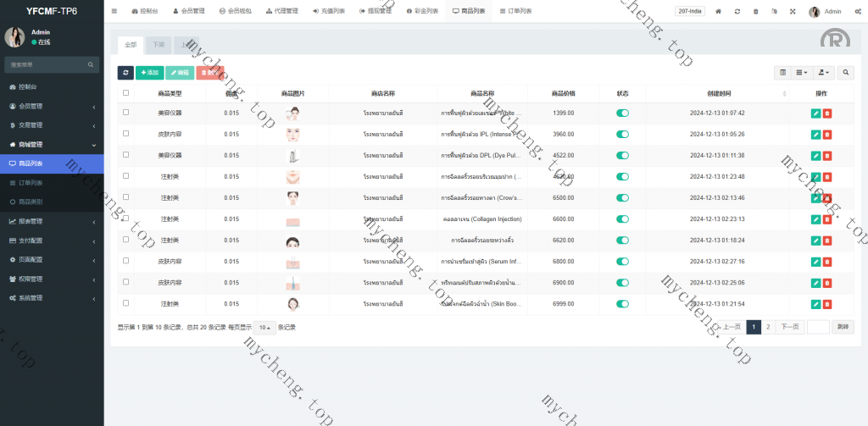
Task: Go to page 2 in pagination
Action: click(768, 327)
